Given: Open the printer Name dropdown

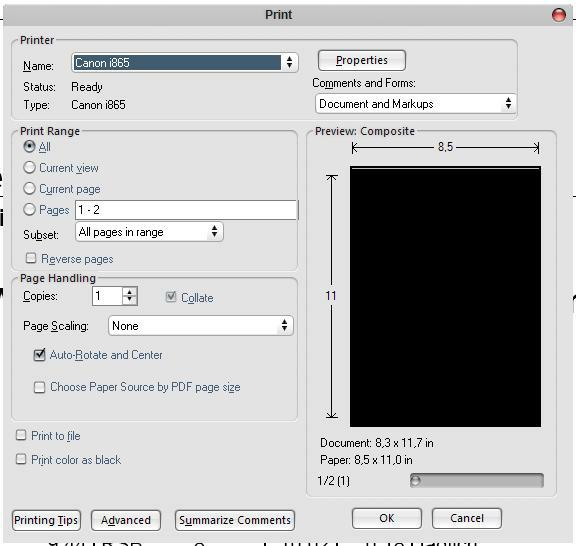Looking at the screenshot, I should click(x=185, y=62).
